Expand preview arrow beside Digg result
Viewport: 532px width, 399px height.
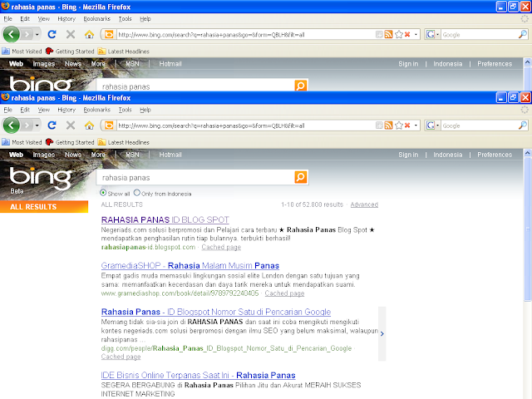pyautogui.click(x=382, y=334)
